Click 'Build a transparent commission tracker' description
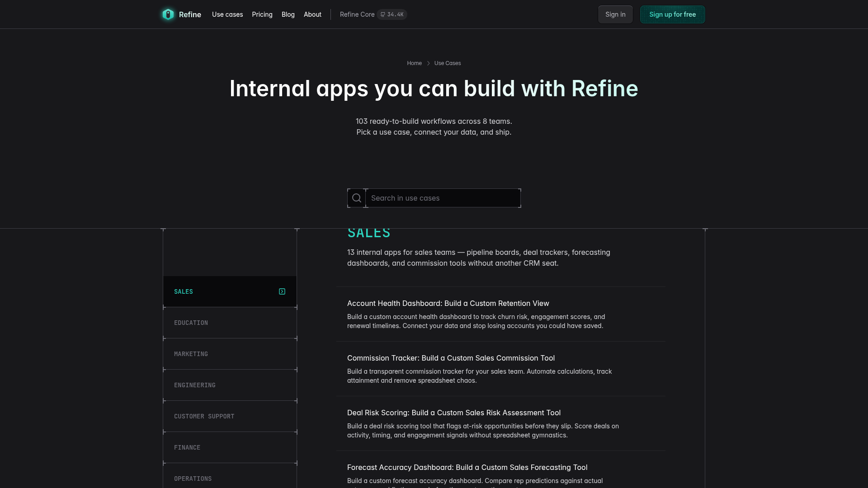This screenshot has width=868, height=488. click(479, 376)
